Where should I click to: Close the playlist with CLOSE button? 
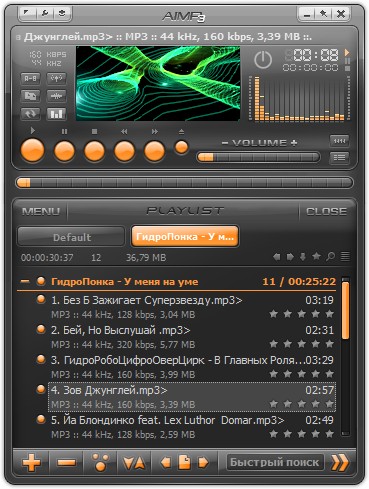(x=326, y=211)
